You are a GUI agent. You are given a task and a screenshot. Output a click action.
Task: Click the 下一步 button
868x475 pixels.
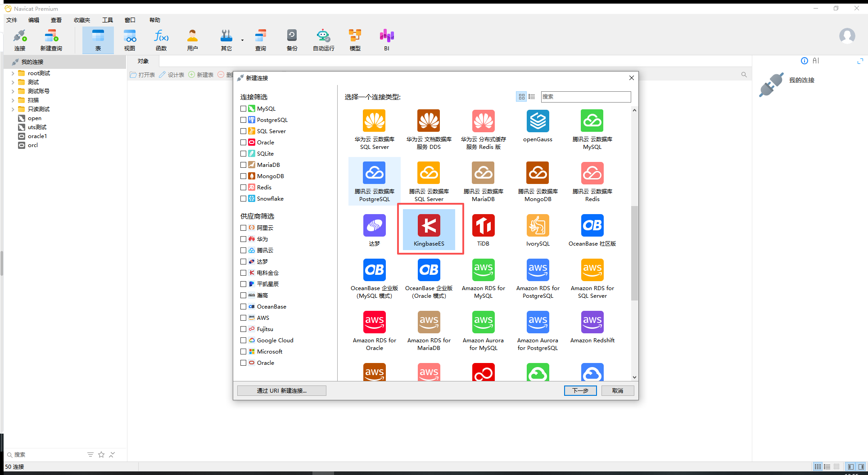[x=580, y=390]
